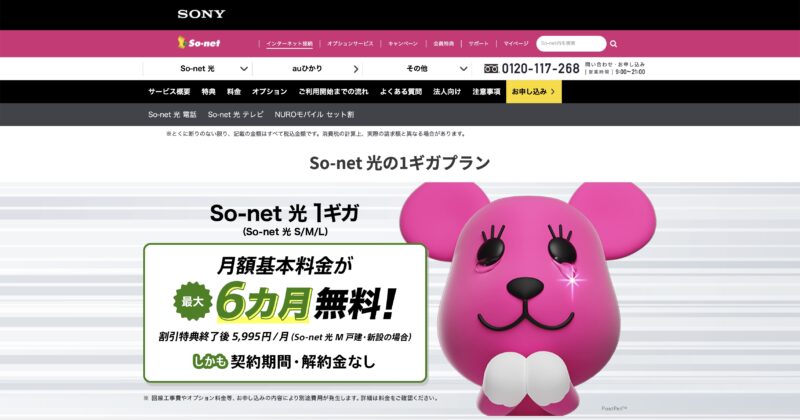
Task: Select the よくある質問 tab
Action: [401, 92]
